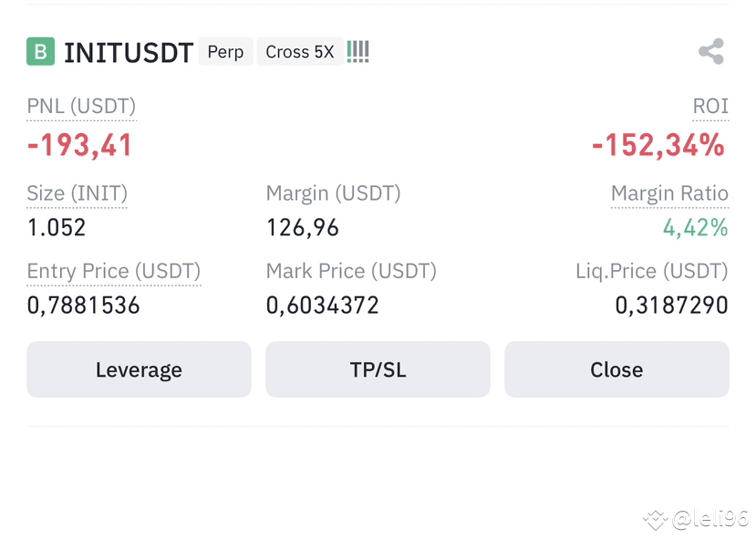Screen dimensions: 756x539
Task: Tap the Margin value 126,96
Action: coord(303,228)
